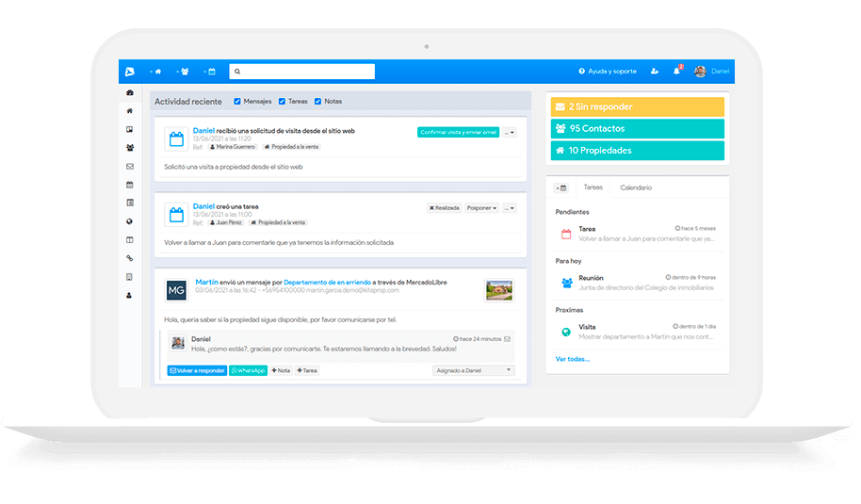861x504 pixels.
Task: Click the 'Marina Guerrero' reference tag
Action: pyautogui.click(x=233, y=147)
